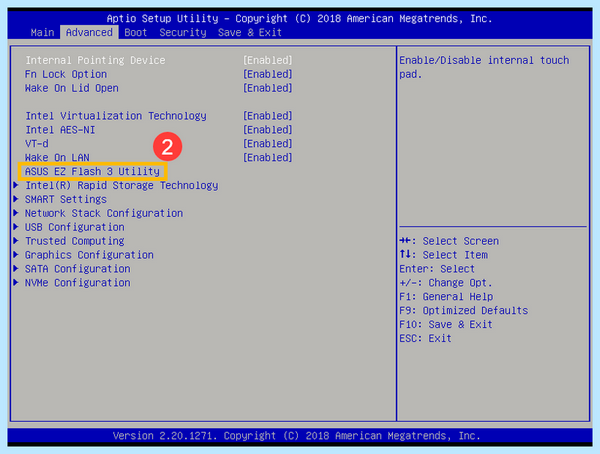Expand arrow beside Network Stack Configuration
Image resolution: width=600 pixels, height=454 pixels.
point(16,213)
